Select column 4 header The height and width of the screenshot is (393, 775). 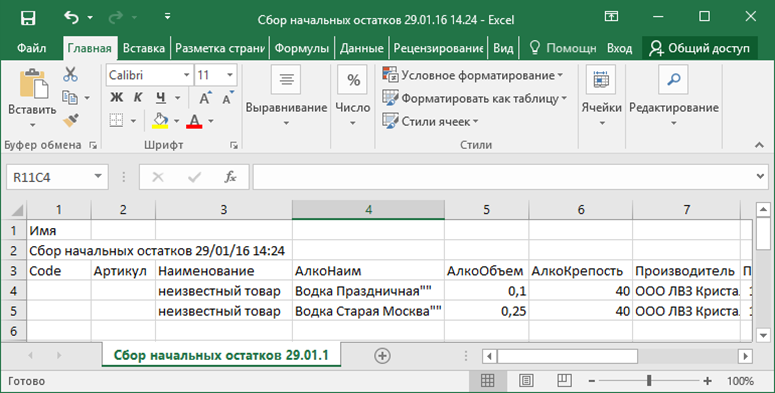(x=368, y=210)
